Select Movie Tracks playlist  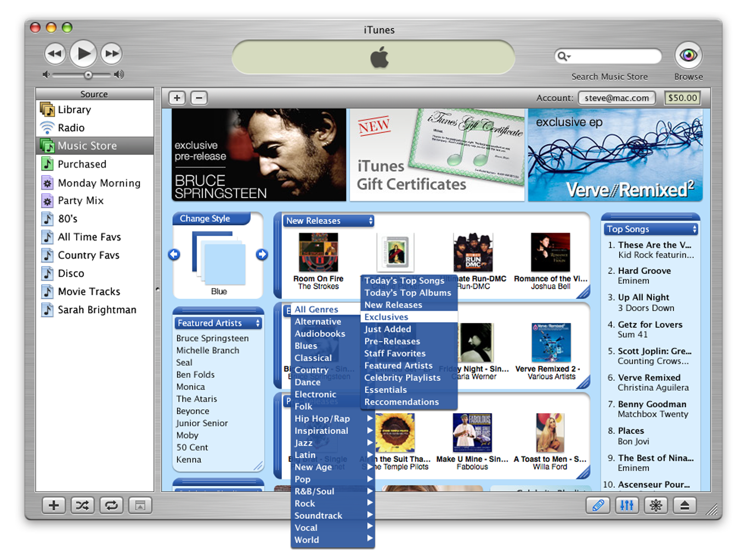[95, 291]
